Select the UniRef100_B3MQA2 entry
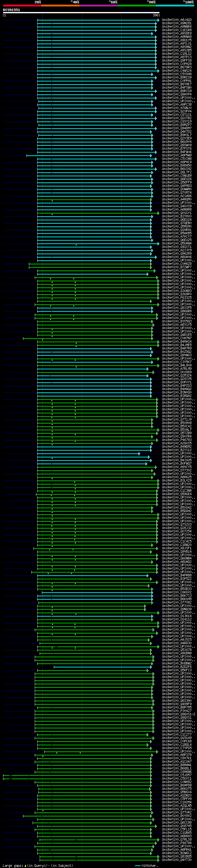 [x=177, y=396]
